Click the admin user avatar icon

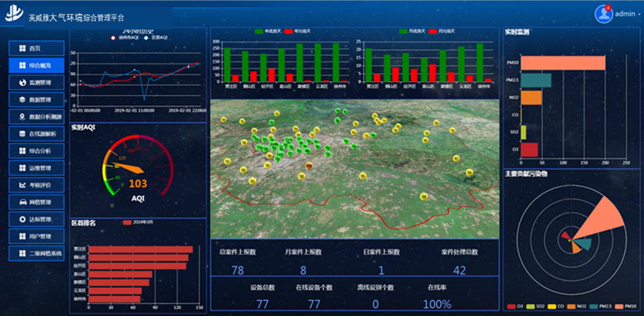pos(603,13)
